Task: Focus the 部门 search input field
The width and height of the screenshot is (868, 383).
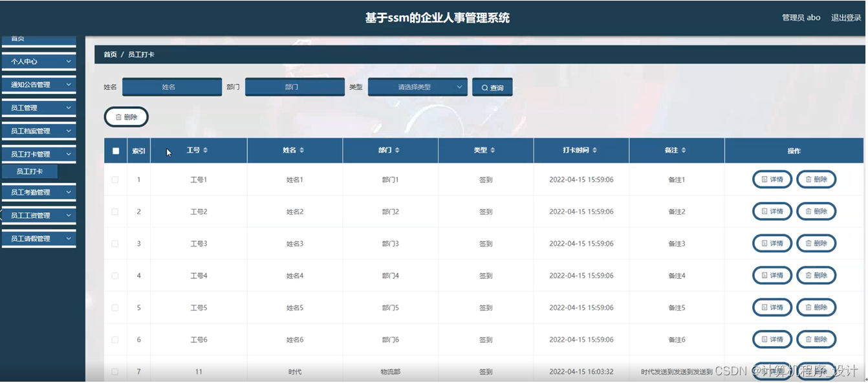Action: [295, 87]
